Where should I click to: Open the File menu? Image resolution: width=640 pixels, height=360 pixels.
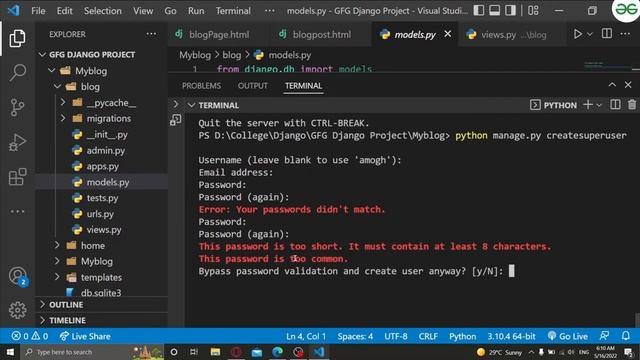(x=38, y=11)
